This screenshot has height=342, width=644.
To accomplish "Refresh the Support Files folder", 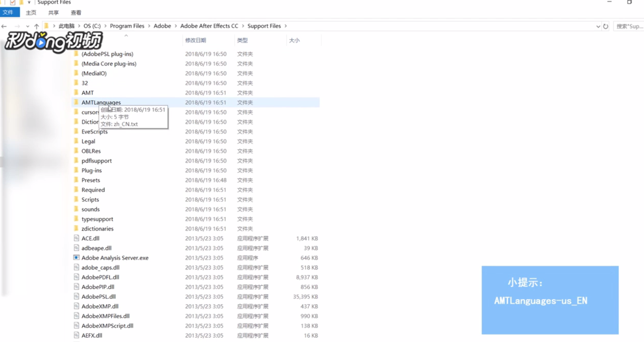I will click(x=606, y=26).
